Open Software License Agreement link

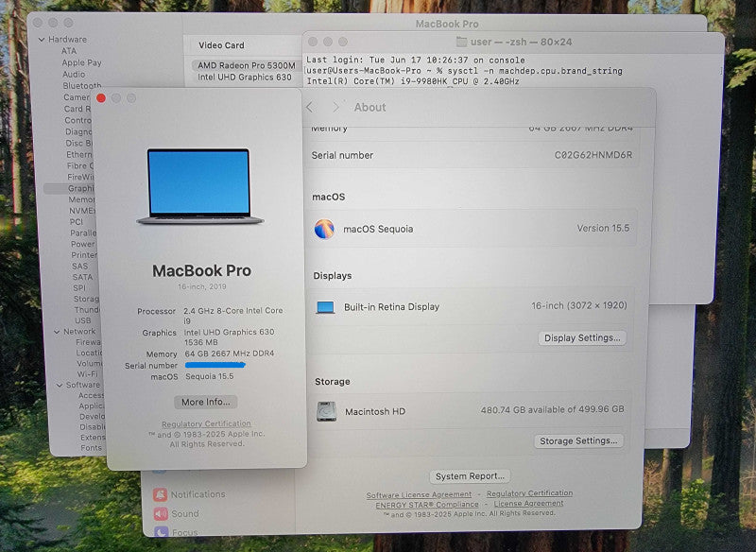[419, 495]
